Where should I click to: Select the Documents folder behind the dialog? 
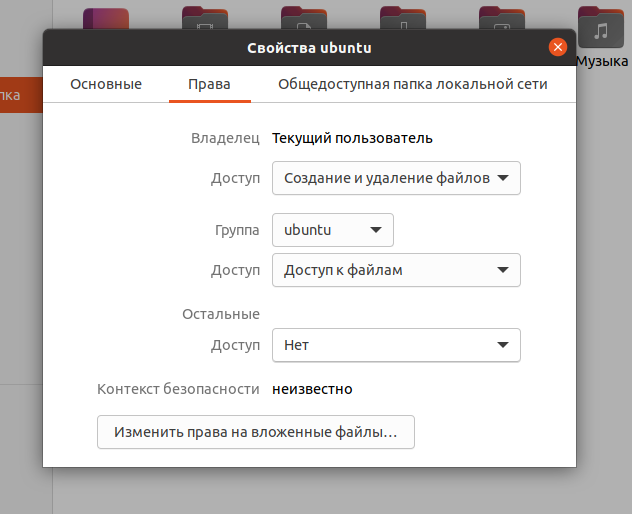click(304, 18)
